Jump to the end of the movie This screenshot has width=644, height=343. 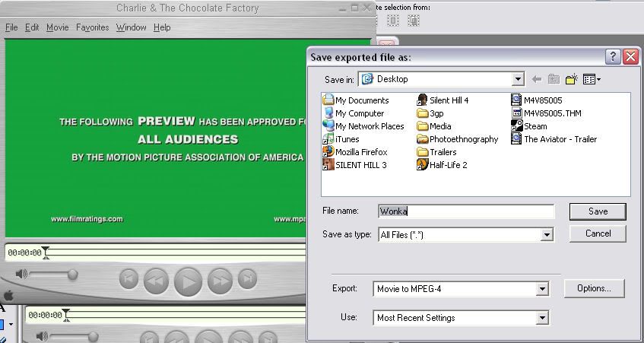pyautogui.click(x=247, y=279)
